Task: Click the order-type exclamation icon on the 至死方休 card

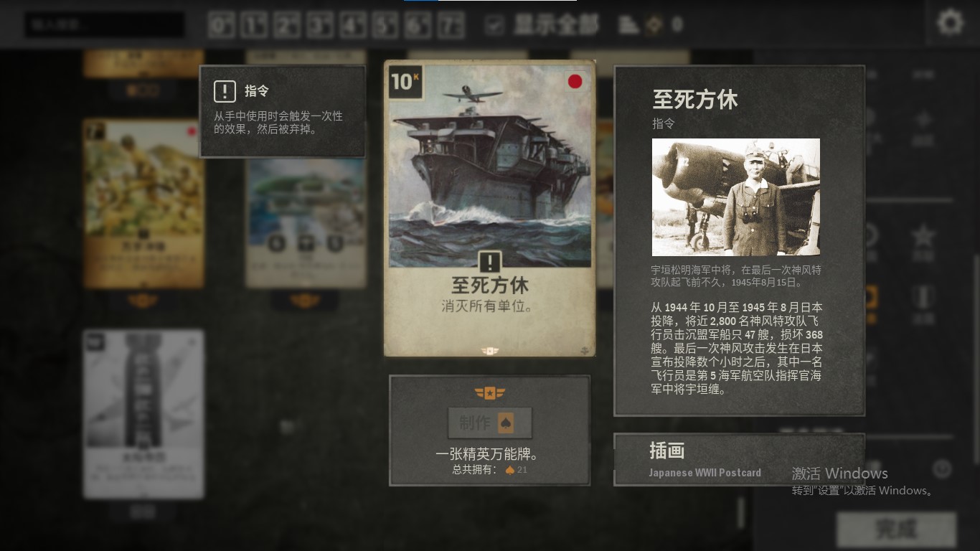Action: (x=490, y=262)
